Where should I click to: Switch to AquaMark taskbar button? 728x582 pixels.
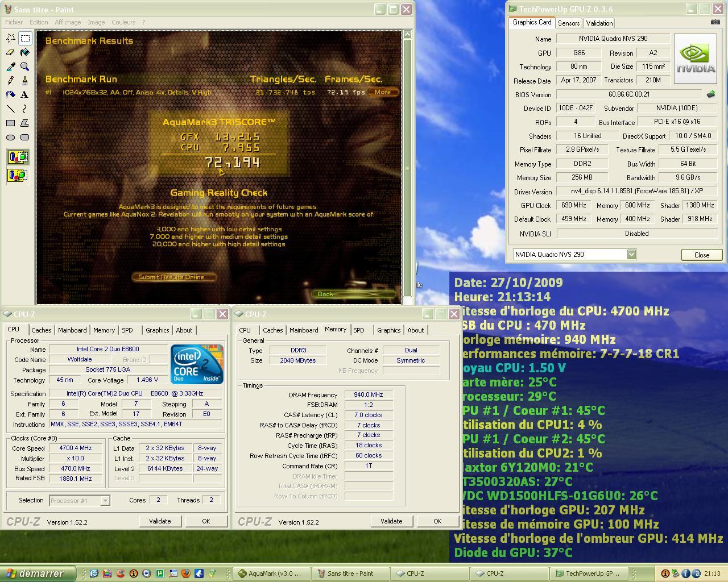(x=272, y=573)
